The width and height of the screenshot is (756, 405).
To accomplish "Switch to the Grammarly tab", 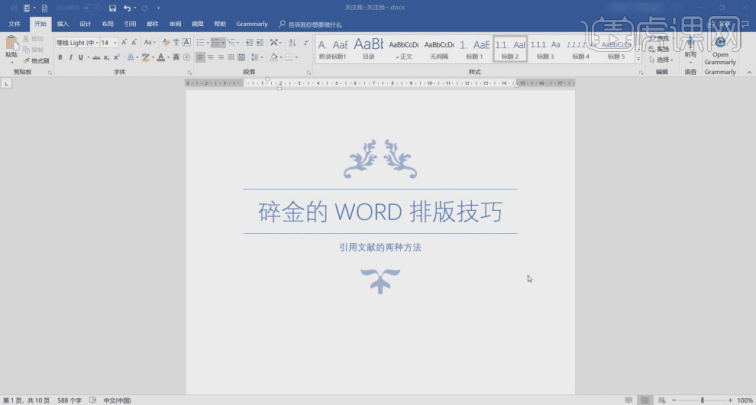I will [x=252, y=24].
